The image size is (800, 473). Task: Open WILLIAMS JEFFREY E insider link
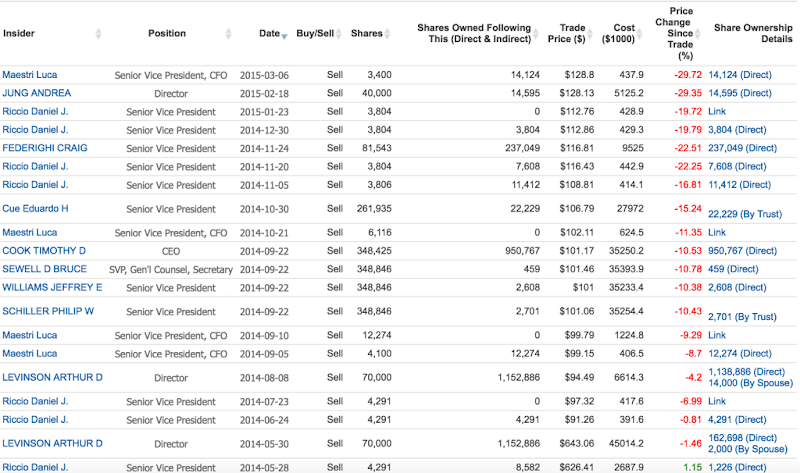[52, 287]
